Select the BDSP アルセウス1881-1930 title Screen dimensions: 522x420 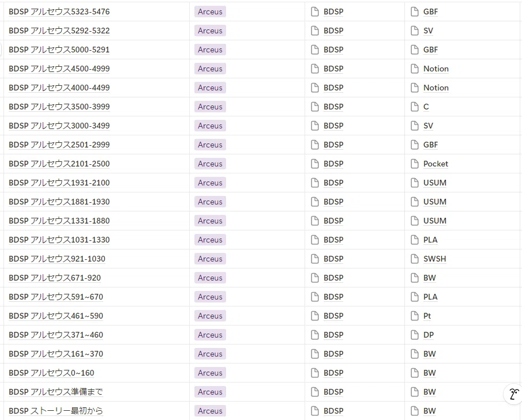click(x=59, y=202)
